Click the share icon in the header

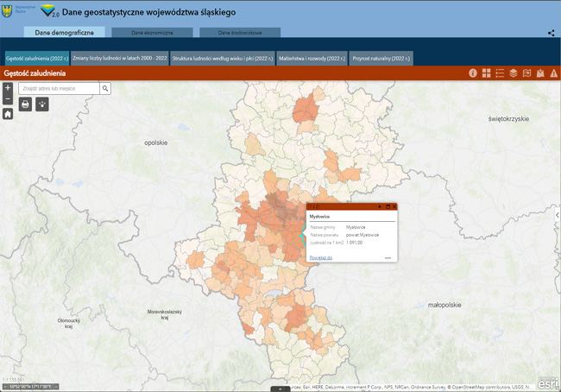coord(552,33)
